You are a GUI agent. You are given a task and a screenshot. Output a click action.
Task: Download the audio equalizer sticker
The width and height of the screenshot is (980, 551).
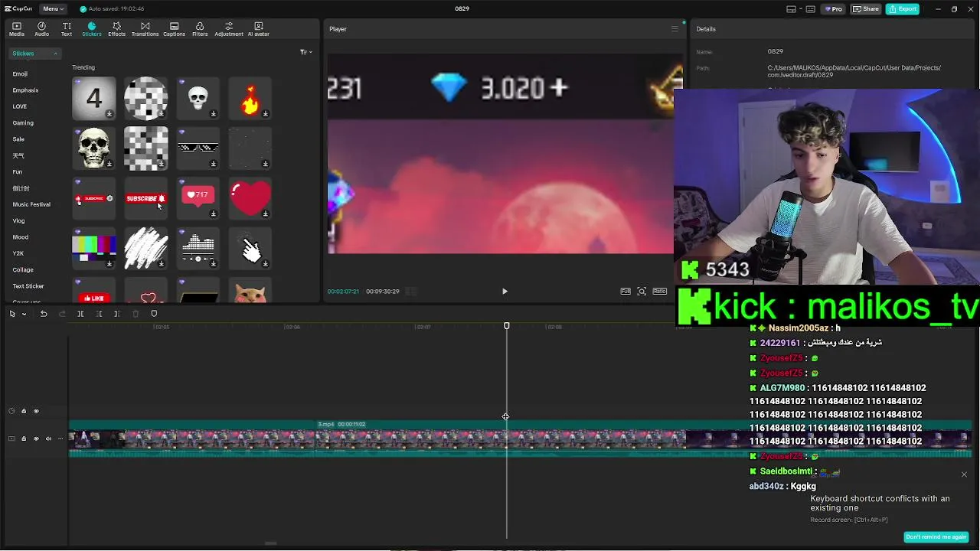214,264
